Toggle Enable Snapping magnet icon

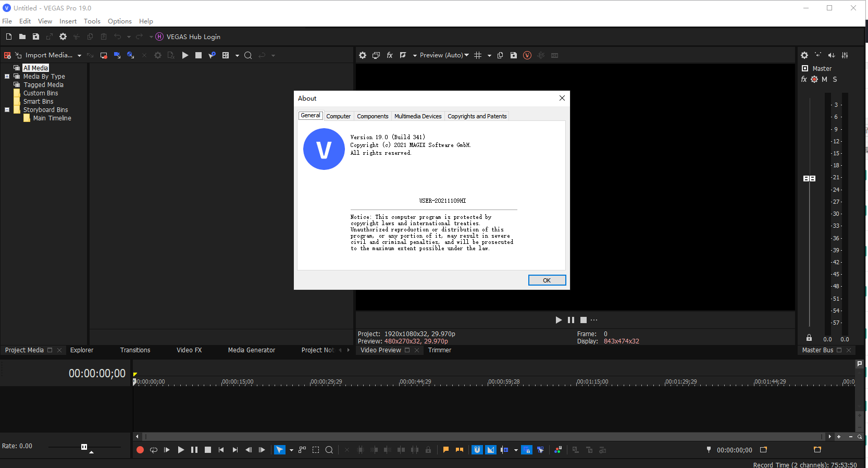tap(477, 450)
